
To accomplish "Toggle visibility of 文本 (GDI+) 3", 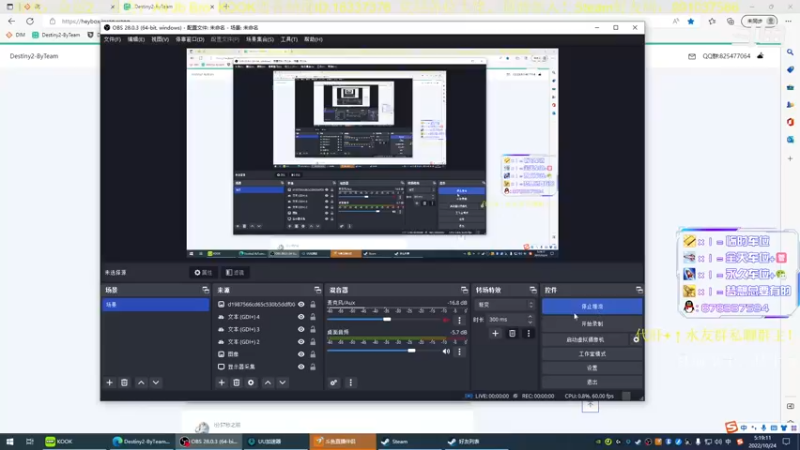I will coord(301,330).
